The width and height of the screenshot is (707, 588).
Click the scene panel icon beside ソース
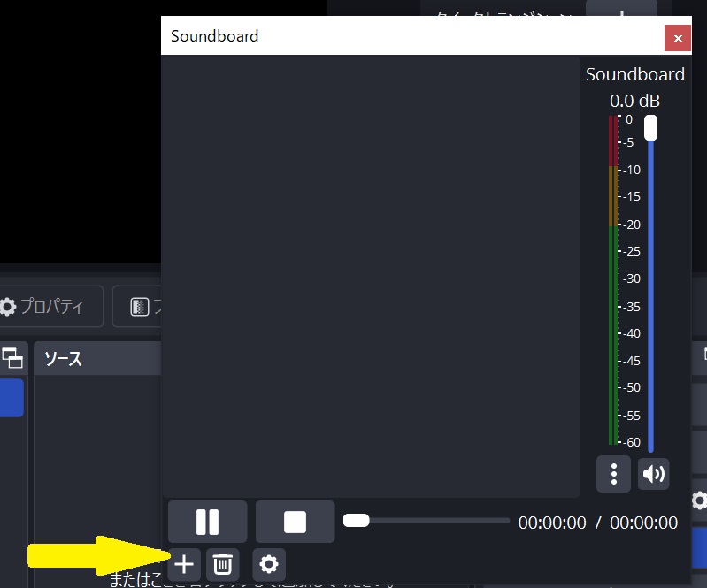click(x=12, y=358)
